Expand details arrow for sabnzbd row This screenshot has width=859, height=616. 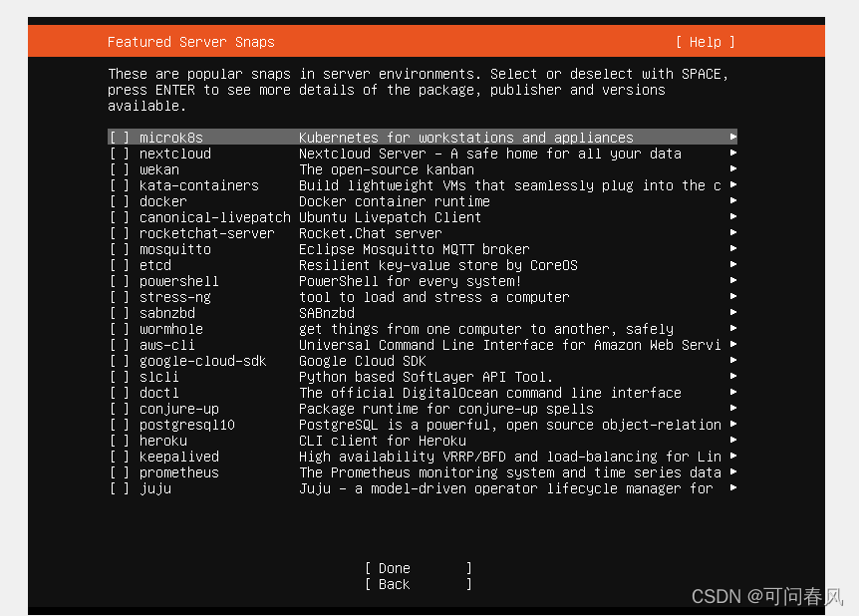coord(733,312)
